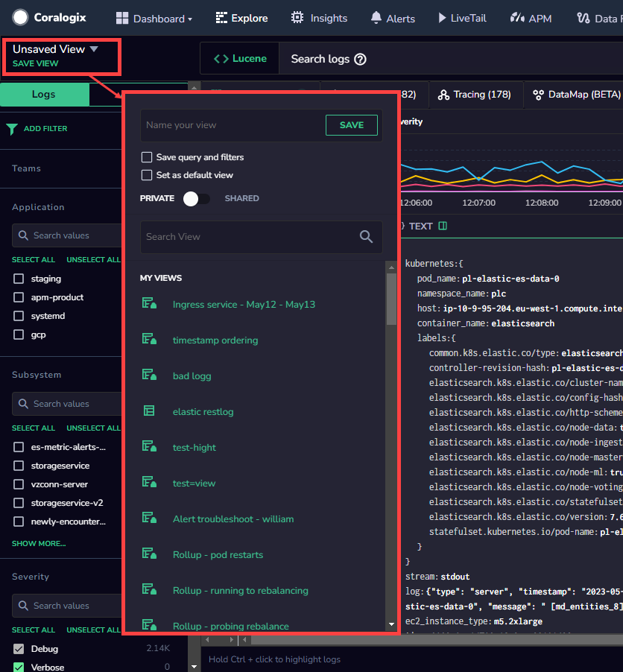This screenshot has height=672, width=623.
Task: Check the gcp application filter
Action: 19,335
